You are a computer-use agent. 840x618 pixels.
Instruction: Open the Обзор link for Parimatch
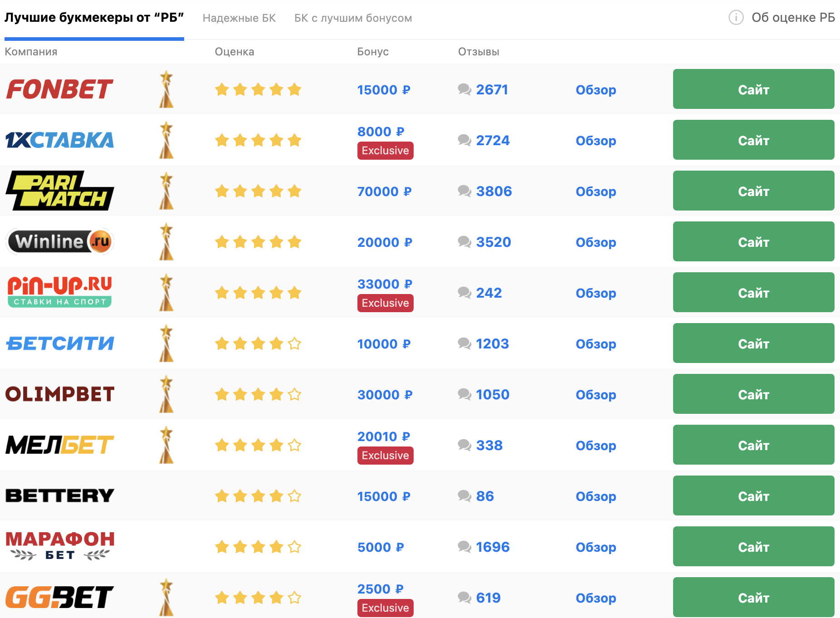point(596,191)
